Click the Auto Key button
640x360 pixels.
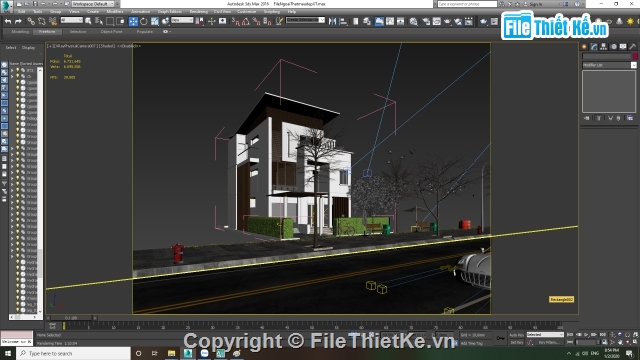(x=516, y=335)
